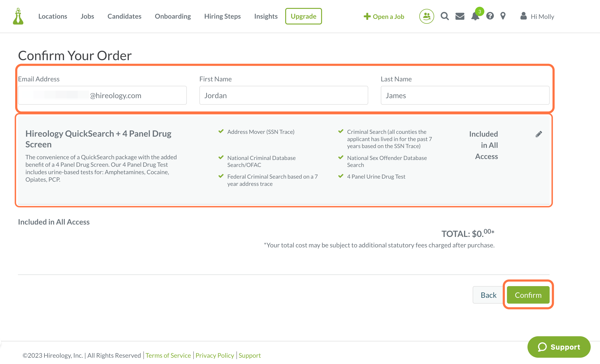Open Terms of Service link
600x364 pixels.
(x=168, y=355)
